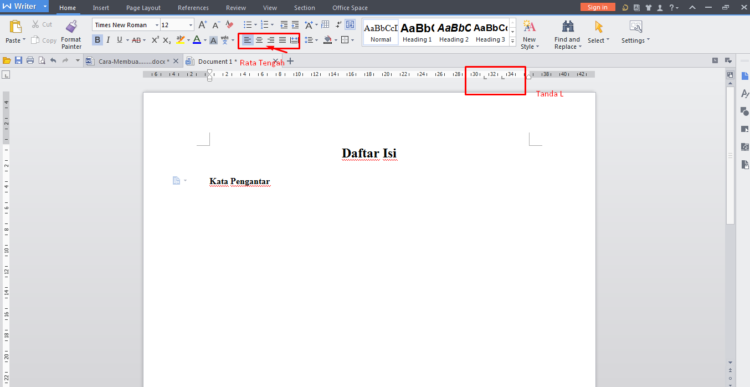Viewport: 750px width, 387px height.
Task: Add a new document tab with plus
Action: [290, 61]
